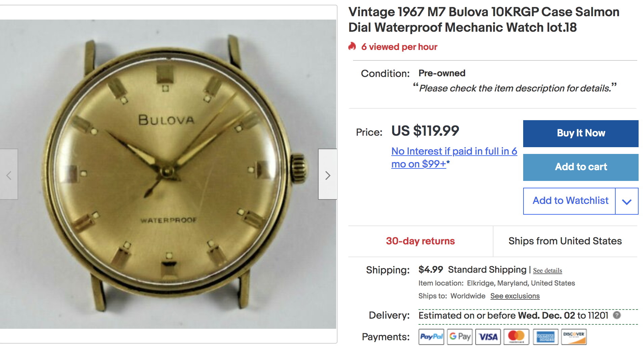This screenshot has height=347, width=644.
Task: Click the Bulova watch main photo
Action: coord(168,174)
